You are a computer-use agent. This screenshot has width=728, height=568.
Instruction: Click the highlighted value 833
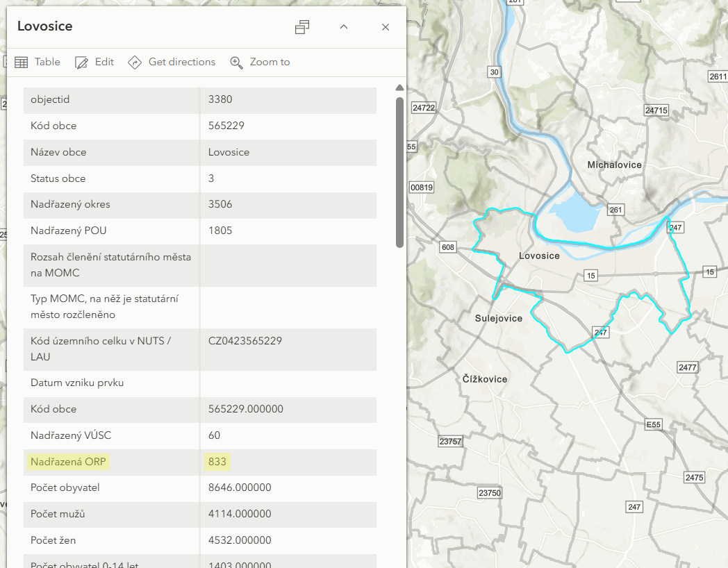click(217, 462)
